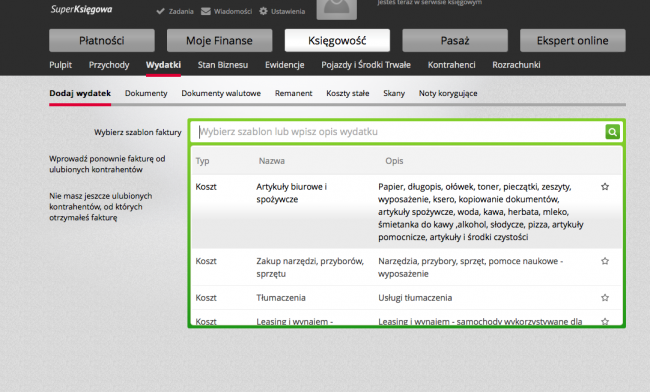
Task: Switch to the Remanent tab
Action: (293, 93)
